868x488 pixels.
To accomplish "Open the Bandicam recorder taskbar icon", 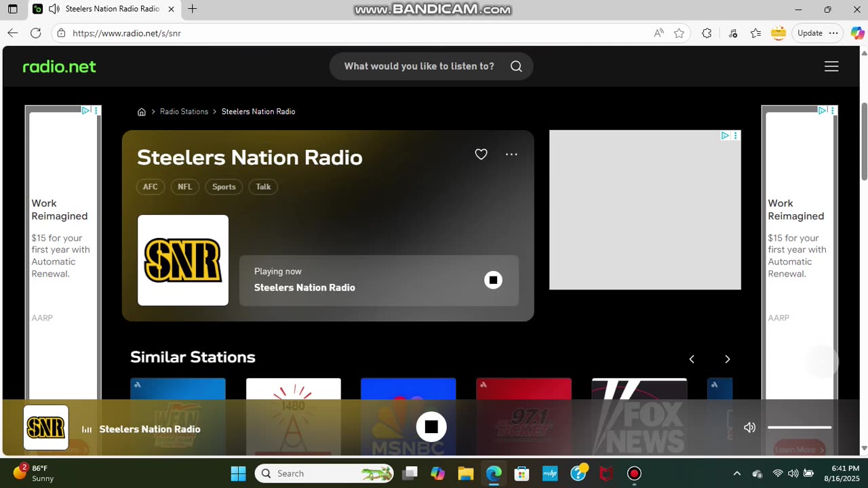I will coord(634,473).
